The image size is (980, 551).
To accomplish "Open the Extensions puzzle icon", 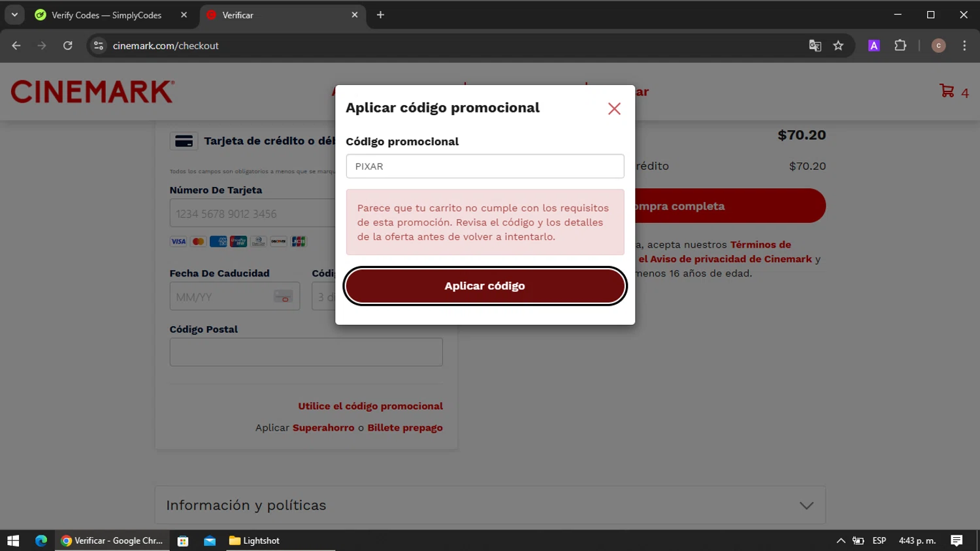I will (x=900, y=46).
